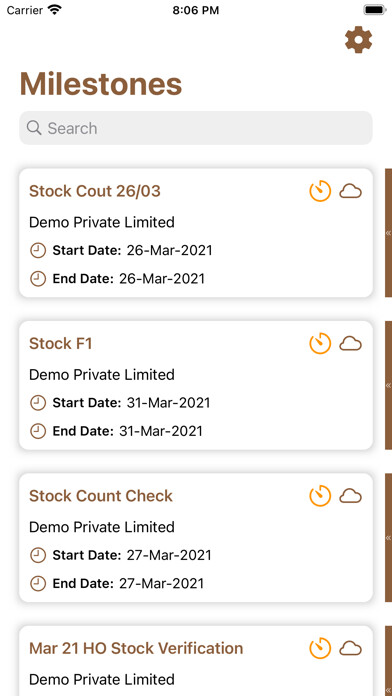Tap the timer icon on Stock Count Check
This screenshot has width=392, height=696.
(x=320, y=496)
